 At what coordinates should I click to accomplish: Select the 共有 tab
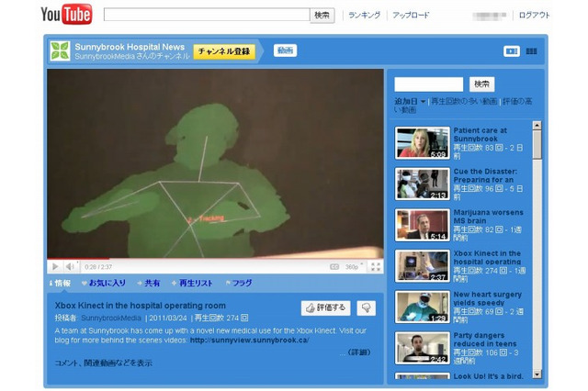point(149,283)
